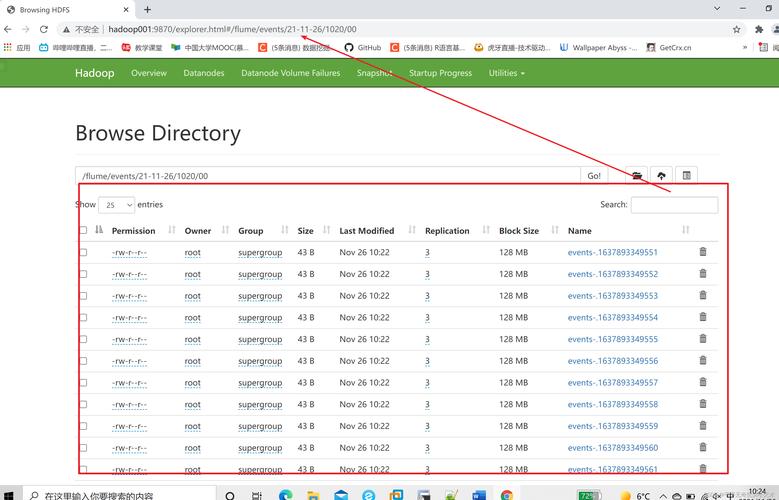
Task: Click replication value 3 for events-.1637893349553
Action: tap(427, 296)
